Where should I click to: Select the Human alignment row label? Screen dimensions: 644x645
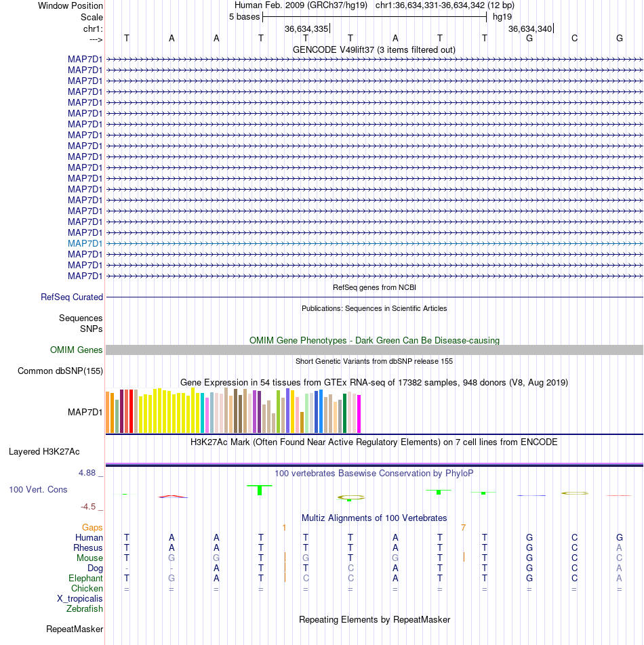click(89, 538)
